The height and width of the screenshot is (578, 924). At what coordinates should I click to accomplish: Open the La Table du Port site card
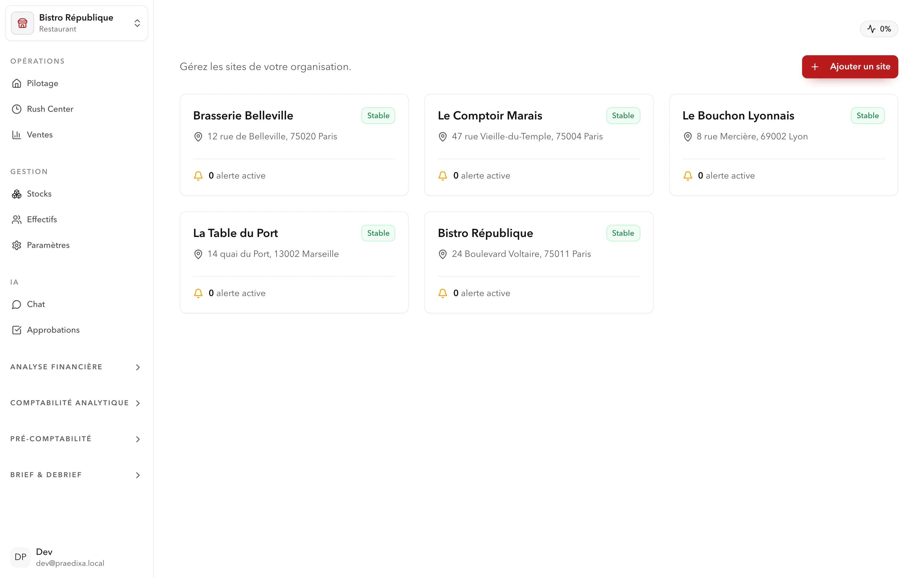[x=294, y=262]
